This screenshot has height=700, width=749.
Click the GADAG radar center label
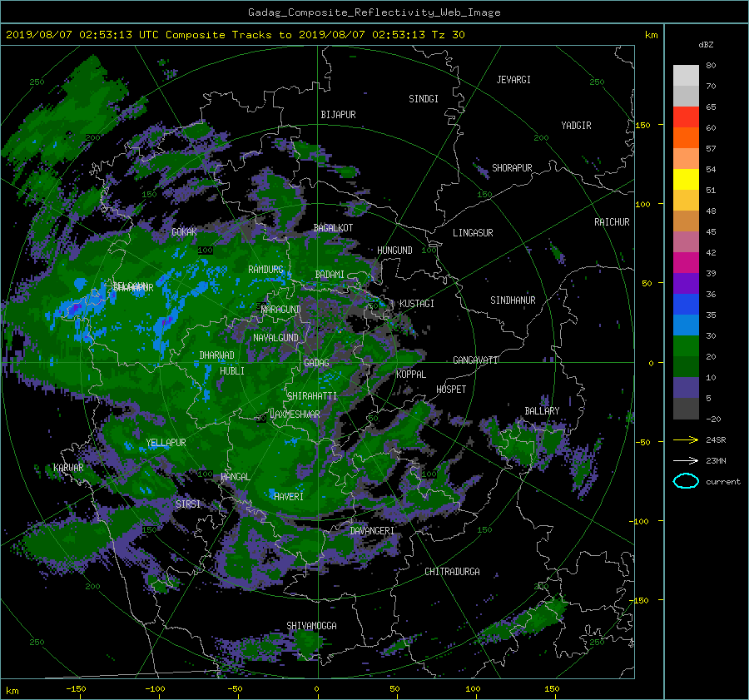(x=317, y=363)
